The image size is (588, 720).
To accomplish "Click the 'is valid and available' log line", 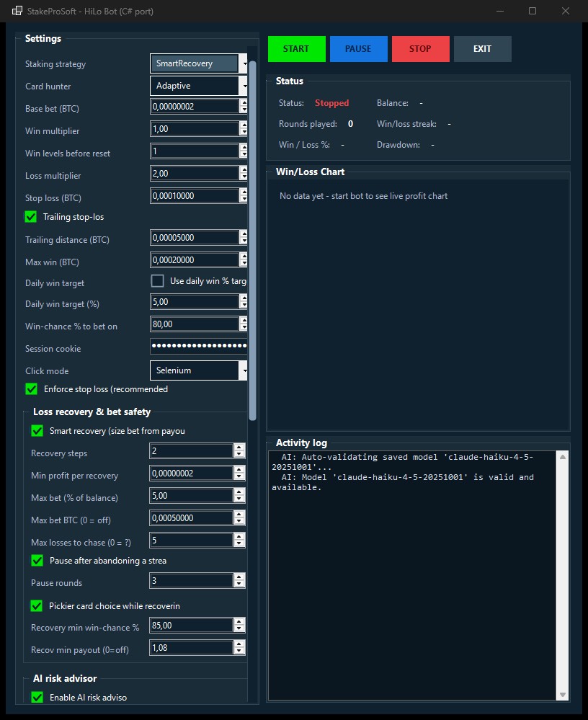I will click(403, 482).
